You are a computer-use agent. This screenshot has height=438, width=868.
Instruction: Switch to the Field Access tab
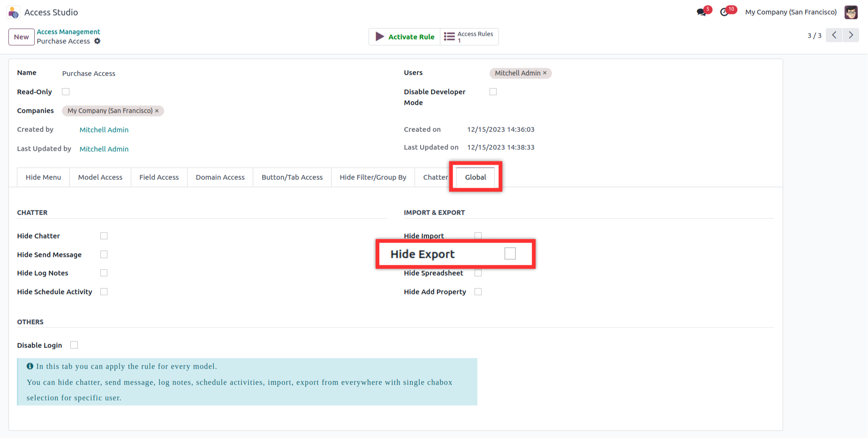point(159,177)
